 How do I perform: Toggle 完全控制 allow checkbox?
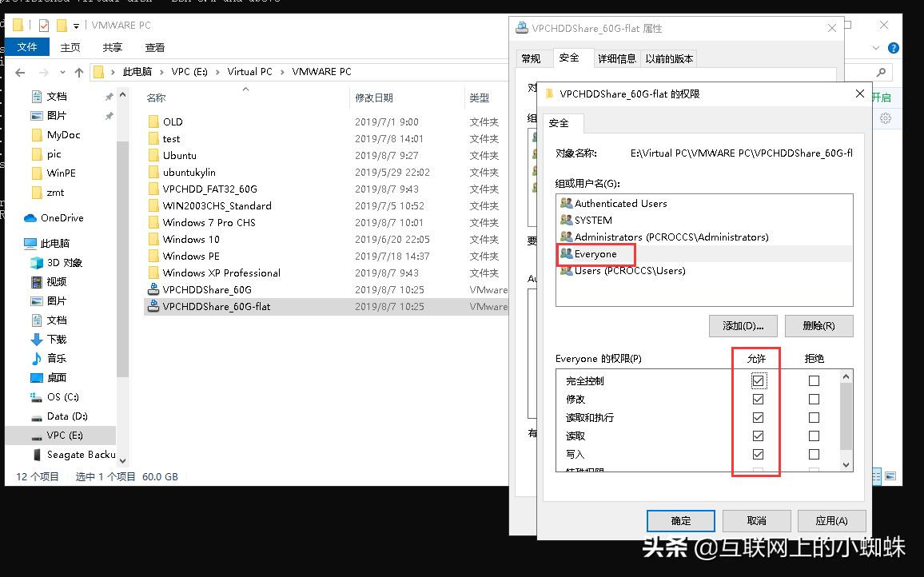[758, 380]
